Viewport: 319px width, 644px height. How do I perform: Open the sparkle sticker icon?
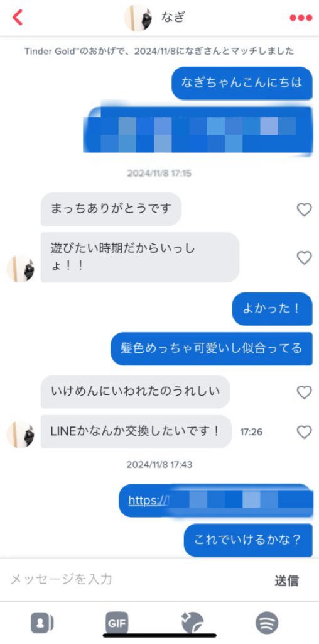pos(193,623)
